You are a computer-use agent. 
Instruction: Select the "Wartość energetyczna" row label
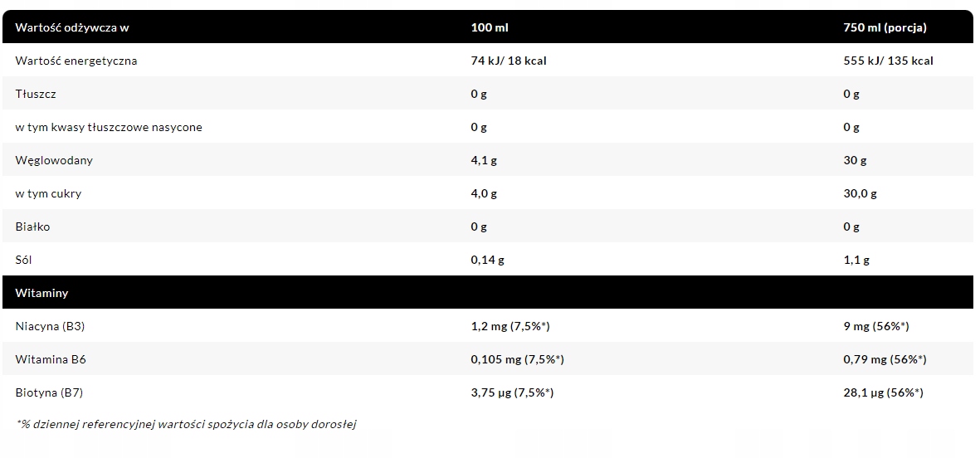[x=76, y=61]
